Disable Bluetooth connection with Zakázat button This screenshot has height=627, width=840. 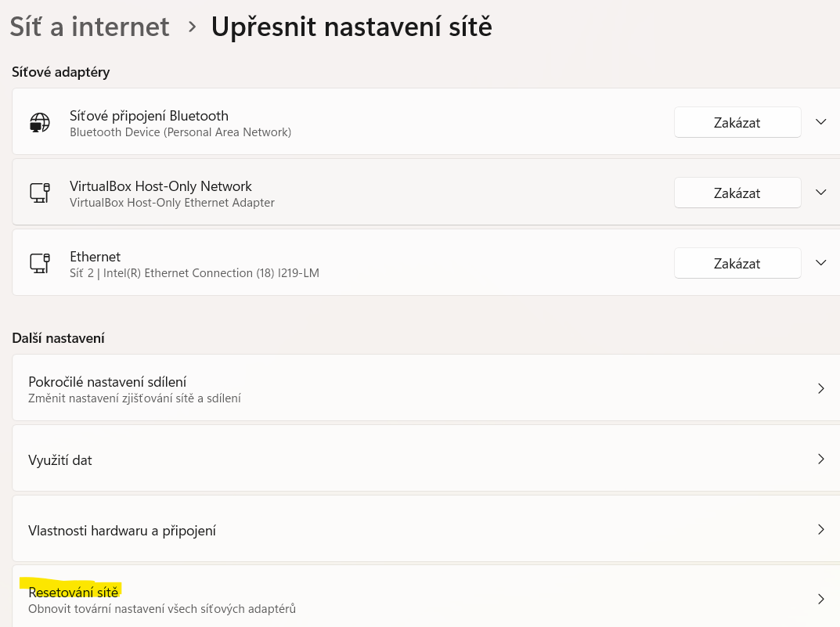[737, 123]
